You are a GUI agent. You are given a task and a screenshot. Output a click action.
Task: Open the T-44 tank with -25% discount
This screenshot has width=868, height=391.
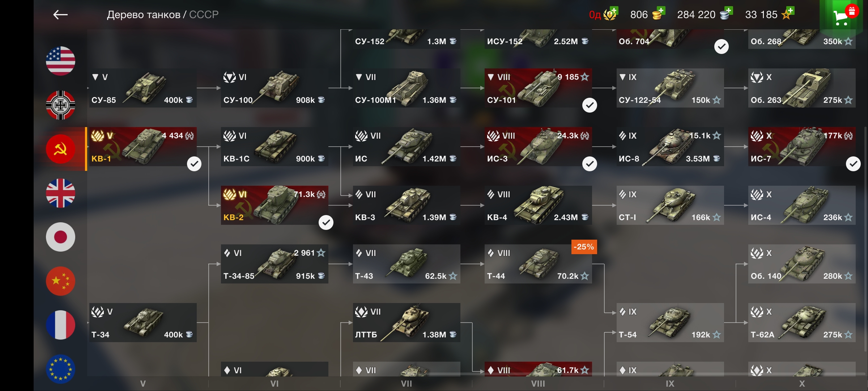538,264
